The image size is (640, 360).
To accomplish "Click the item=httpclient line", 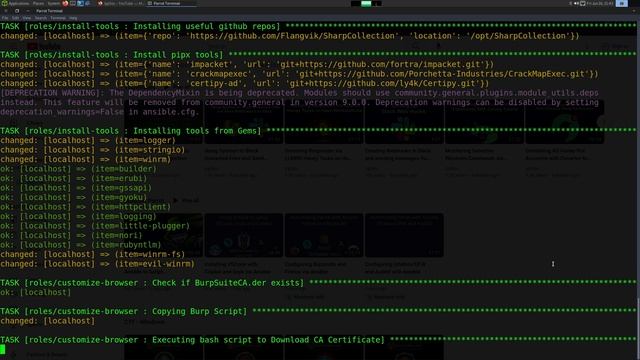I will pyautogui.click(x=86, y=207).
